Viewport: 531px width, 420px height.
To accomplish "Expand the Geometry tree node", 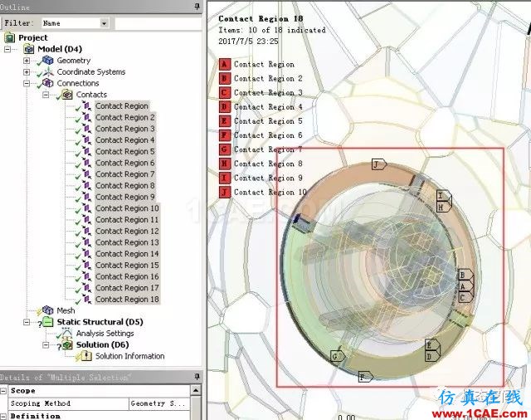I will pos(27,61).
